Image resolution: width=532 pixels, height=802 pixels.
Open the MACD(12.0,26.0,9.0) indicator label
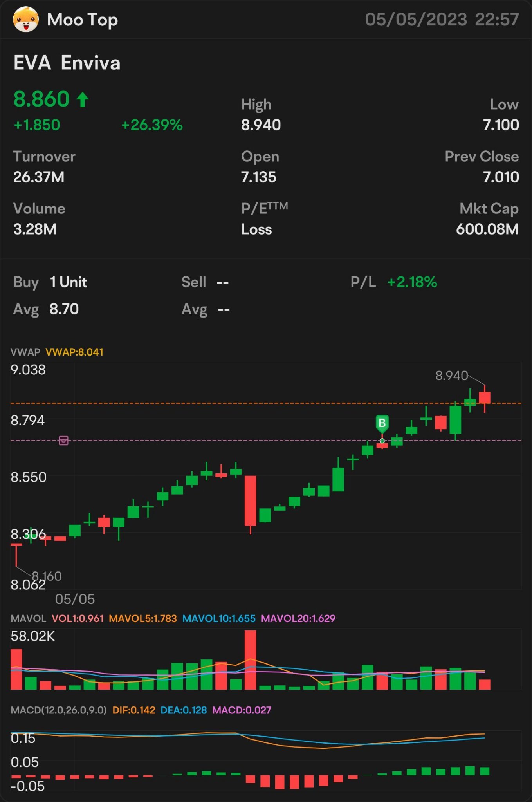tap(59, 710)
